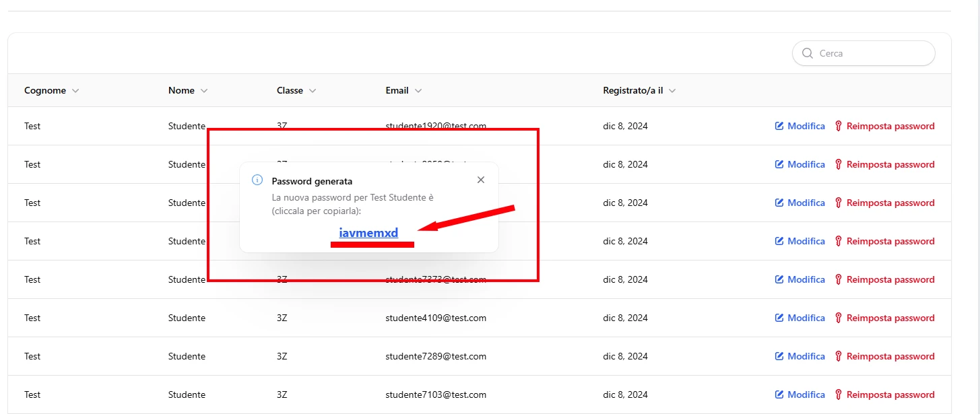The height and width of the screenshot is (414, 980).
Task: Click the key icon in second row
Action: click(x=839, y=164)
